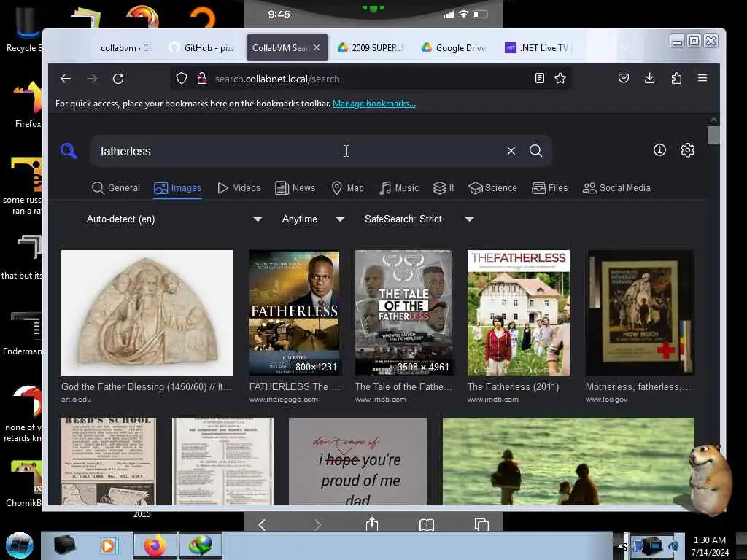Select the Images search category

click(178, 188)
